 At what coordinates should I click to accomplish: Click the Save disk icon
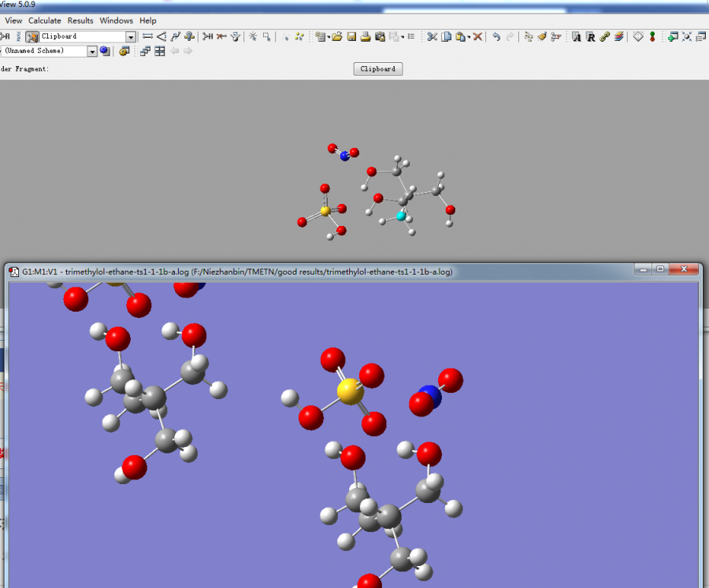pyautogui.click(x=351, y=36)
